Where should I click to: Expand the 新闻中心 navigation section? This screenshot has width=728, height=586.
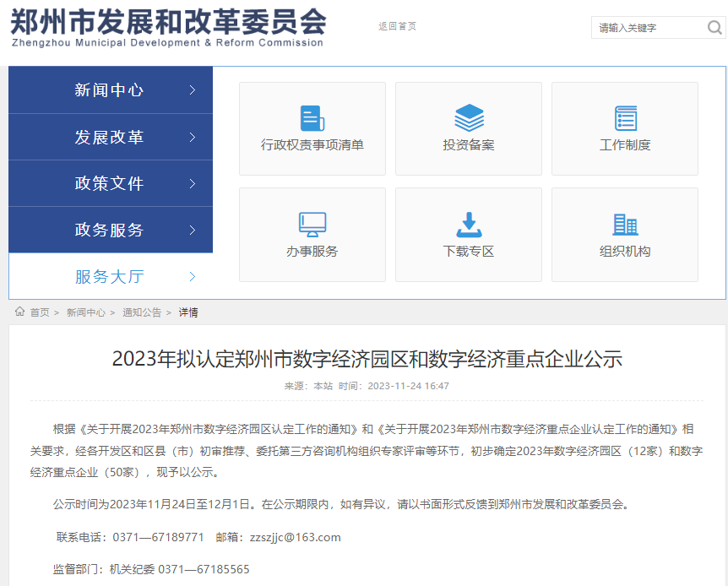110,90
